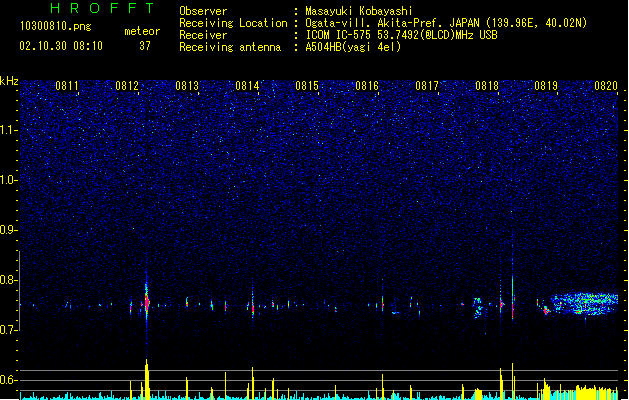
Task: Click the 0817 time marker
Action: coord(427,86)
